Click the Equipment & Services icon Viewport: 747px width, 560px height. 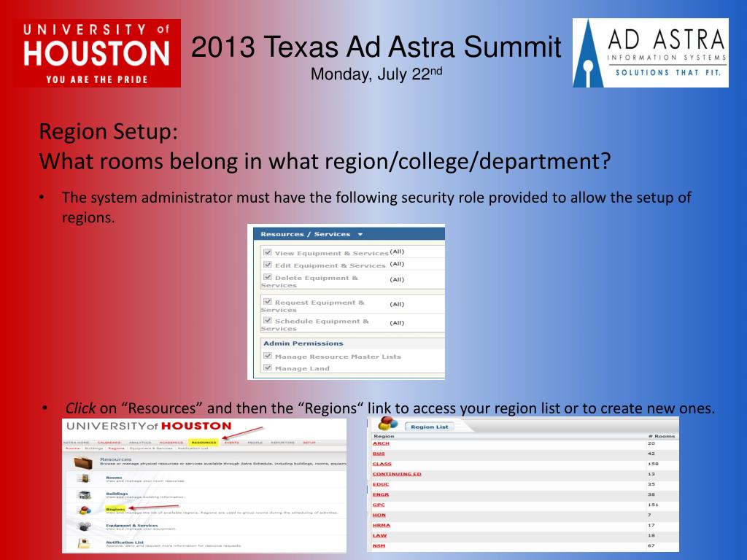pyautogui.click(x=84, y=527)
